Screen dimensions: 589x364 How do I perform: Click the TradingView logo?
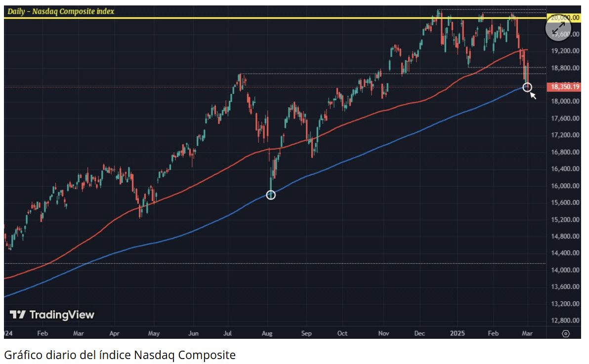click(x=52, y=315)
